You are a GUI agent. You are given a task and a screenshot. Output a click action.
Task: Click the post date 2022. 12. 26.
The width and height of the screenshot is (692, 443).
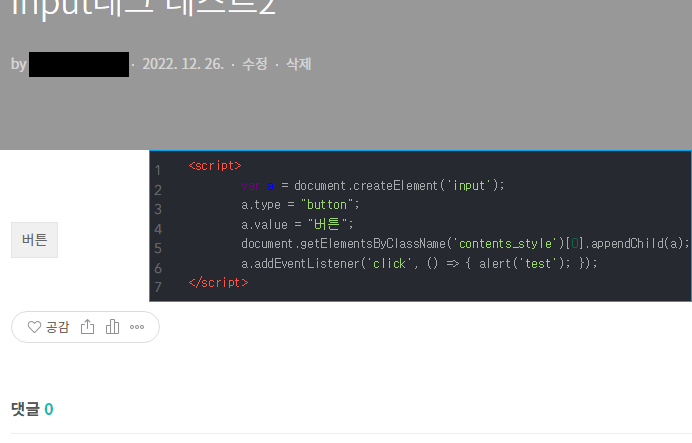click(x=183, y=64)
